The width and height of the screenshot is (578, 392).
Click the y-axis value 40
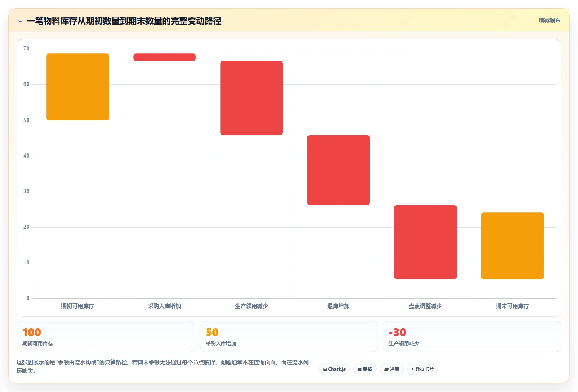(26, 156)
